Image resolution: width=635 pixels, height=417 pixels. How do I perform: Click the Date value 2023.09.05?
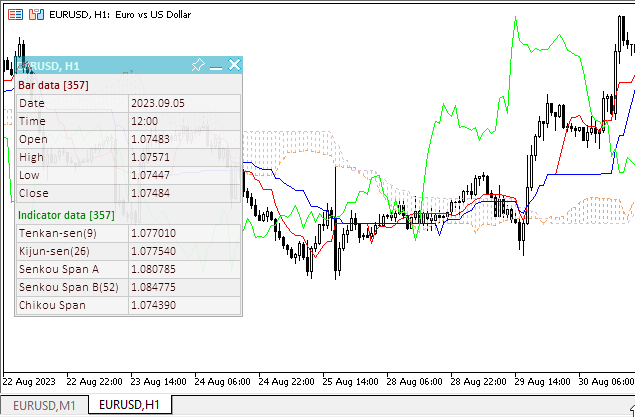click(x=158, y=103)
